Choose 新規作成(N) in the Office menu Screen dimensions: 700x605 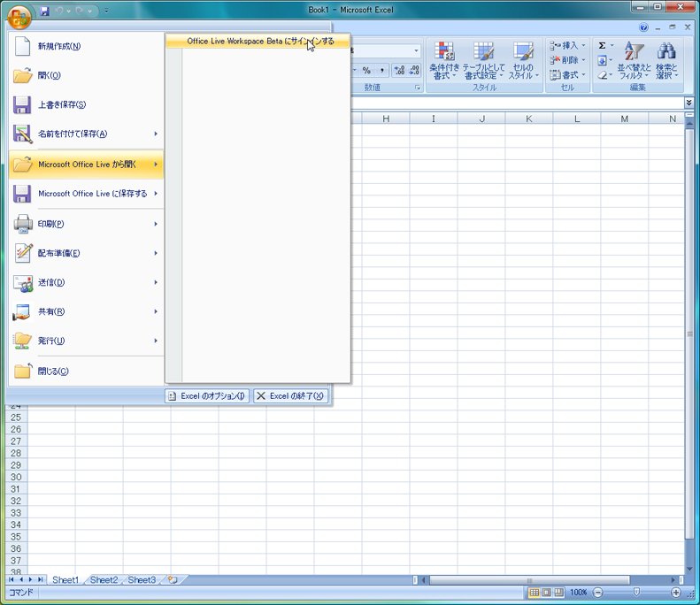[86, 46]
